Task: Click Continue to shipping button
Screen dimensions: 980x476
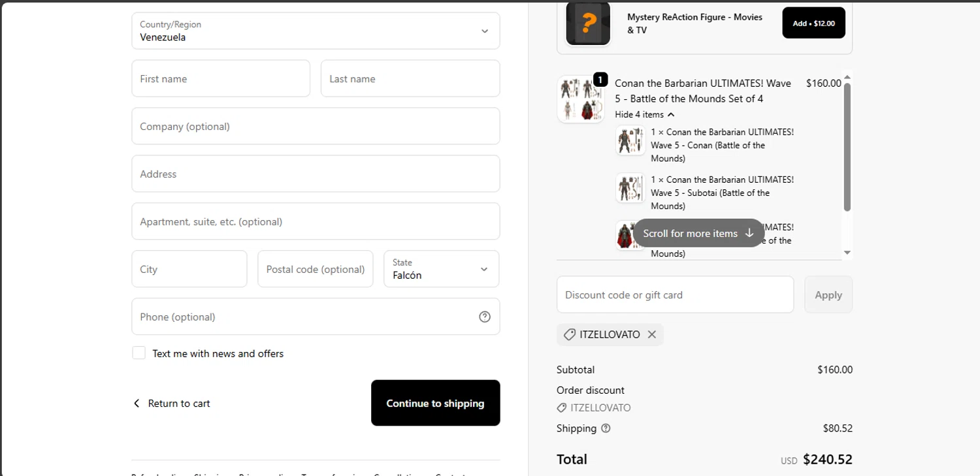Action: pyautogui.click(x=436, y=403)
